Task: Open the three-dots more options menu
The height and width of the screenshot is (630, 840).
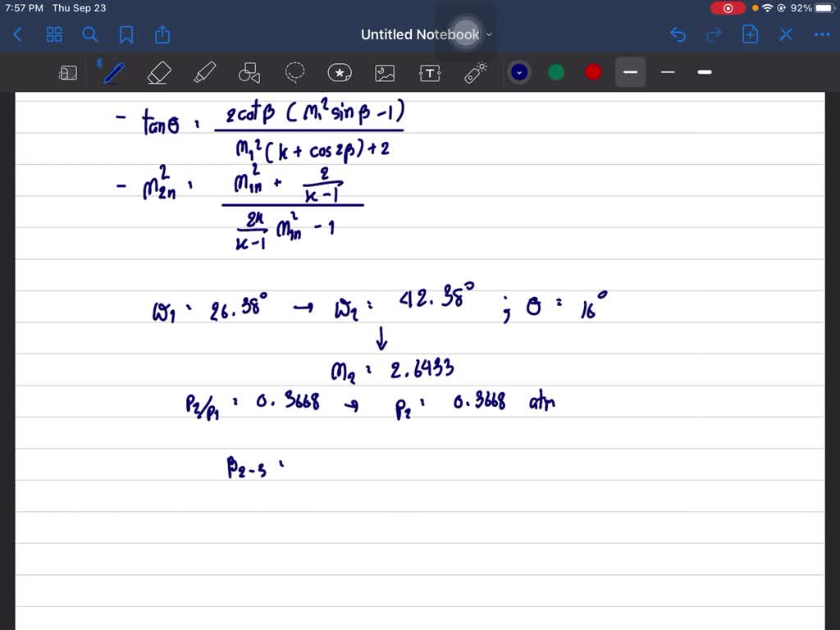Action: (821, 34)
